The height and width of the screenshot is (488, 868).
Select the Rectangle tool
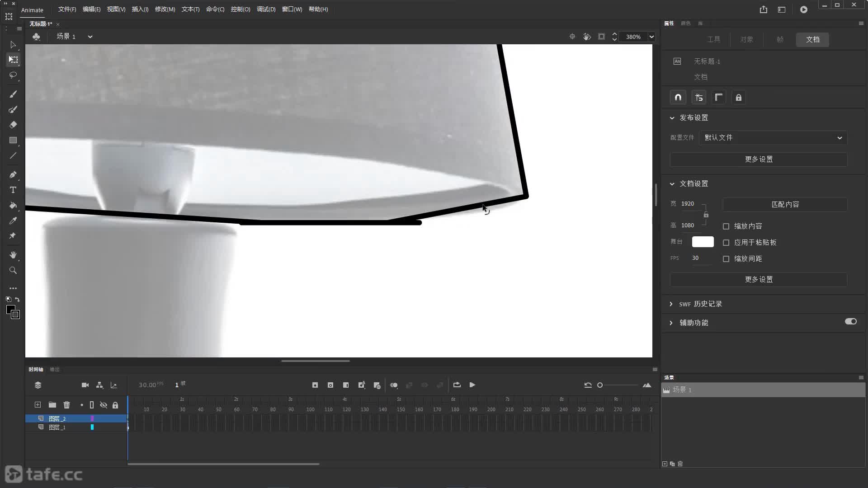[x=13, y=140]
